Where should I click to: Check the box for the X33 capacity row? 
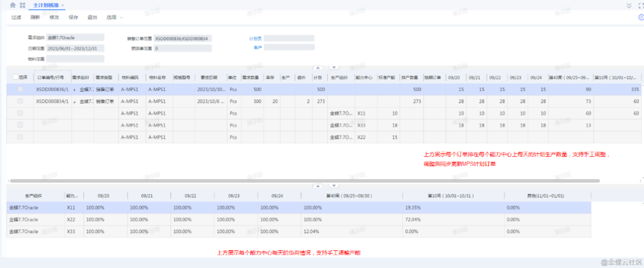20,125
